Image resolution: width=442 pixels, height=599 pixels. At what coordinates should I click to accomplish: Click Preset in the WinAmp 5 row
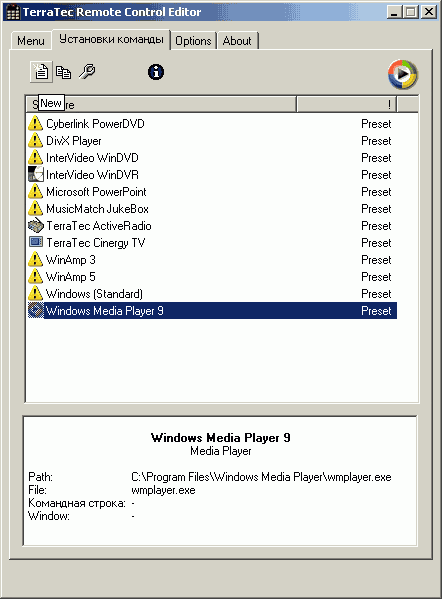(x=376, y=277)
